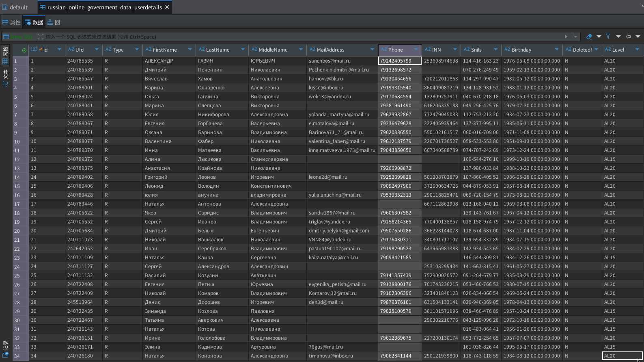Open the LastName column filter dropdown

coord(243,50)
